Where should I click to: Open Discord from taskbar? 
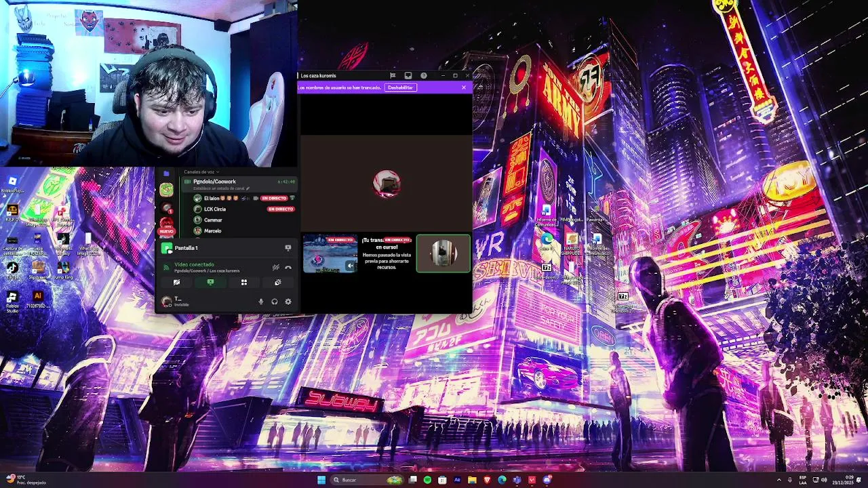[547, 480]
